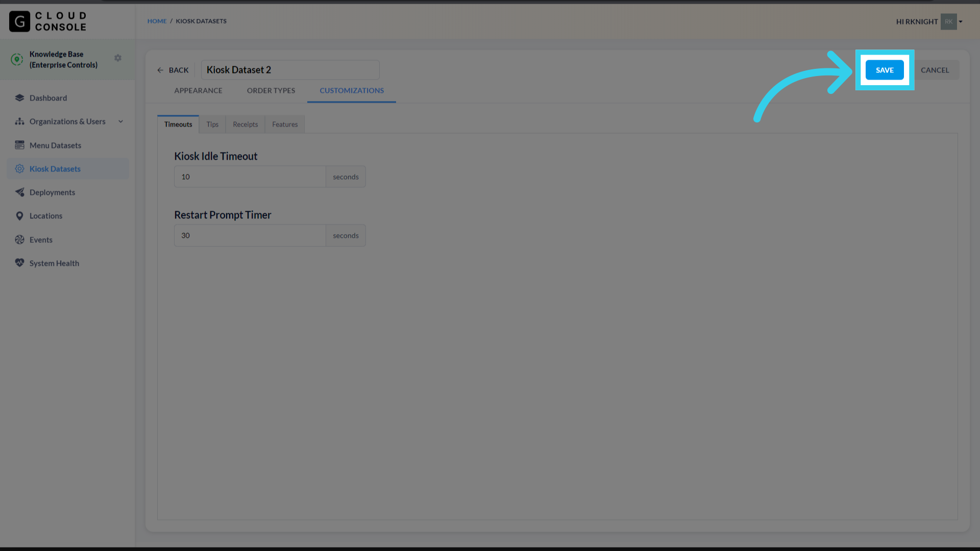Switch to the Appearance tab

198,91
